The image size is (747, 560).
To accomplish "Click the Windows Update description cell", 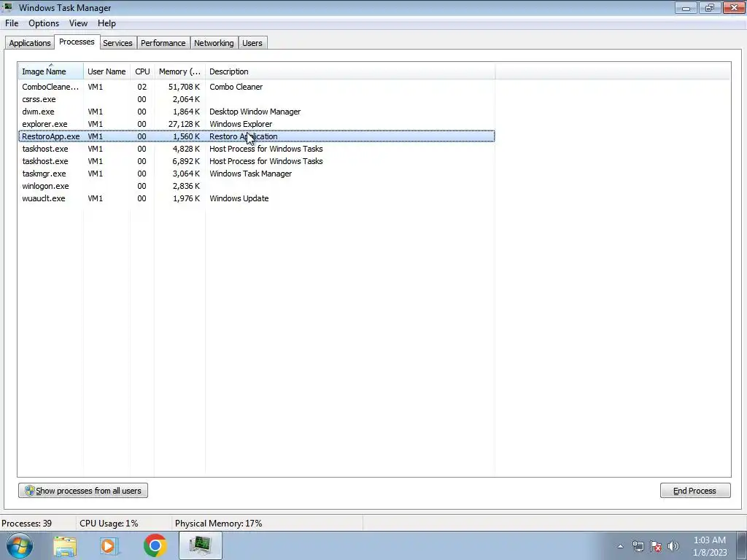I will [239, 198].
